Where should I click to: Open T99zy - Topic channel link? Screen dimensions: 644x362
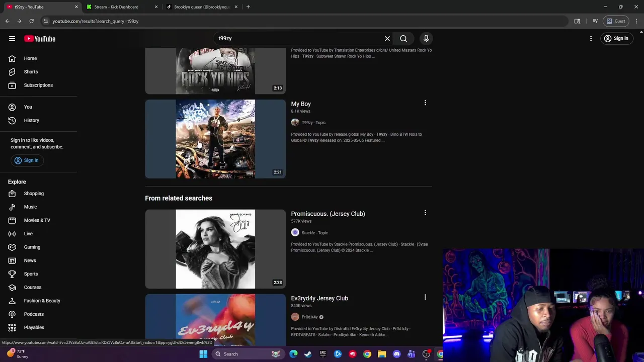[313, 123]
